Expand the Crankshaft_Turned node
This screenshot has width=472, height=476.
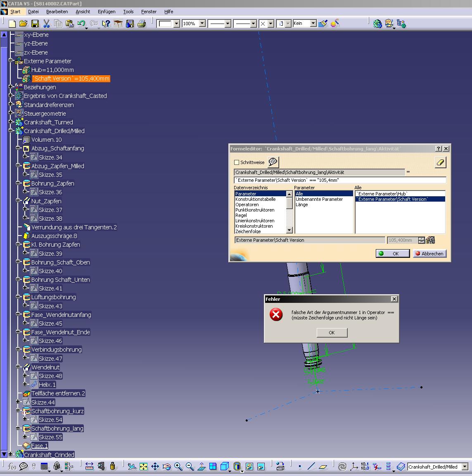[x=11, y=121]
